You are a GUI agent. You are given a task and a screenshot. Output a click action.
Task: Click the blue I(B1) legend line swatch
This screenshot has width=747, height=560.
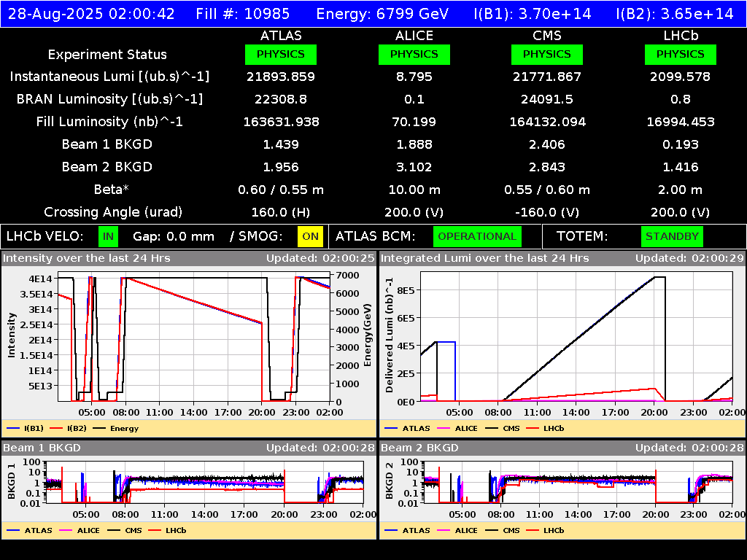[x=13, y=428]
